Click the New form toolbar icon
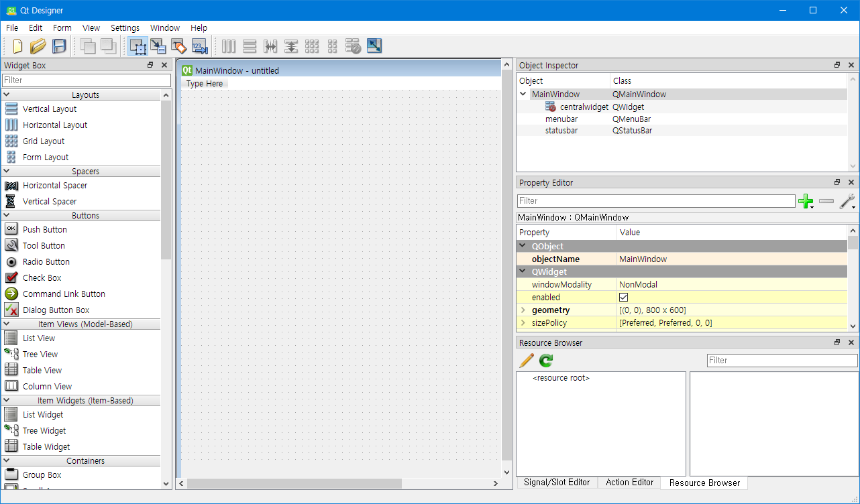Viewport: 860px width, 504px height. point(17,46)
